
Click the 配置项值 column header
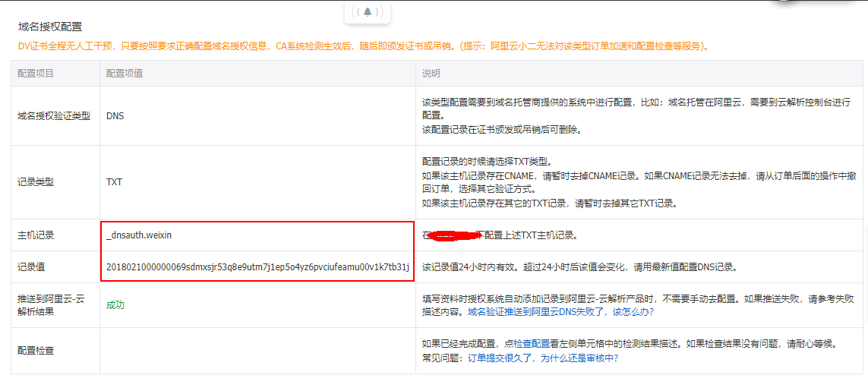pyautogui.click(x=125, y=74)
